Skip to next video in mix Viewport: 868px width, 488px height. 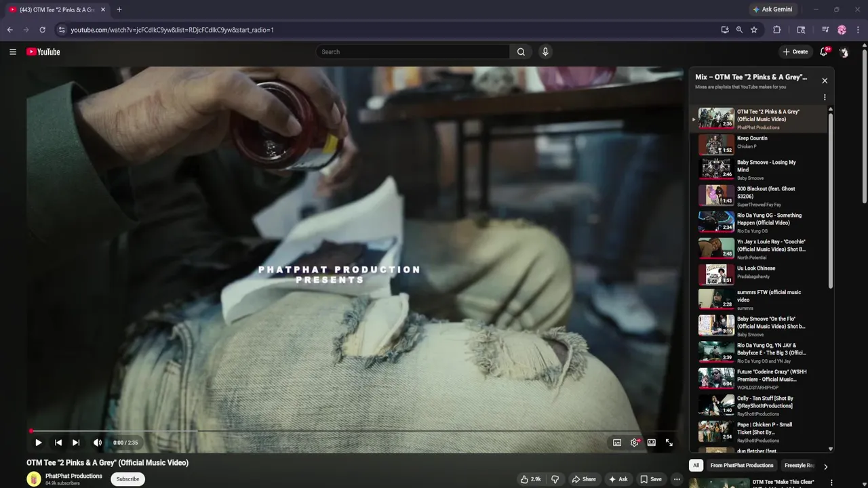pyautogui.click(x=76, y=443)
